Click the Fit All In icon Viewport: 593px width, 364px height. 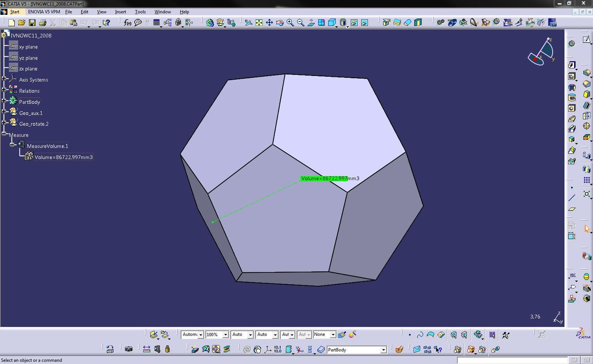(x=259, y=22)
